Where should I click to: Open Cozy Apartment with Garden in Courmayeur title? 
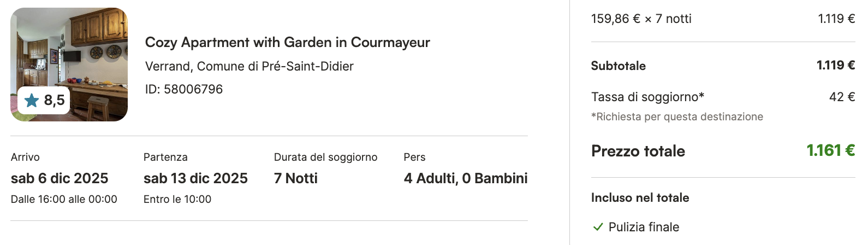[x=287, y=43]
